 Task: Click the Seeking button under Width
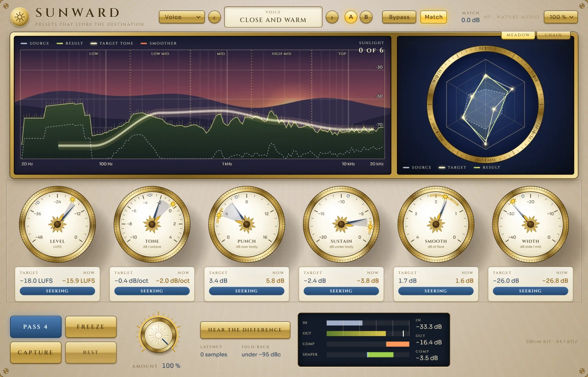click(530, 291)
